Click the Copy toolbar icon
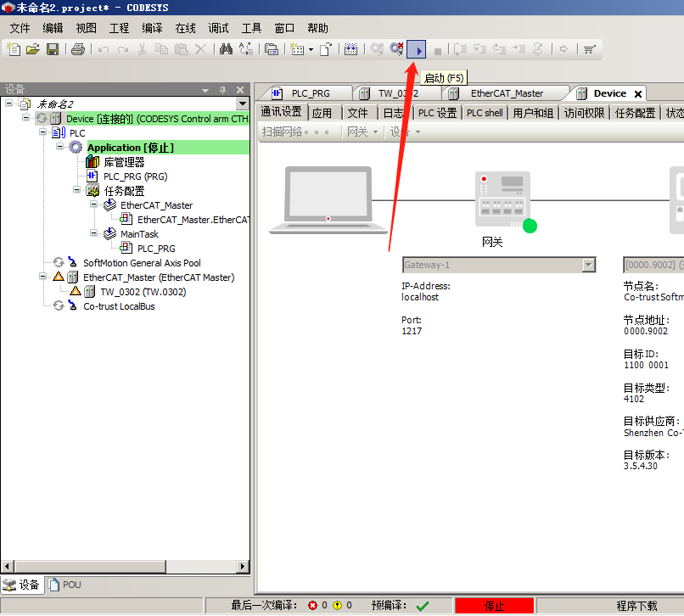684x616 pixels. point(161,49)
